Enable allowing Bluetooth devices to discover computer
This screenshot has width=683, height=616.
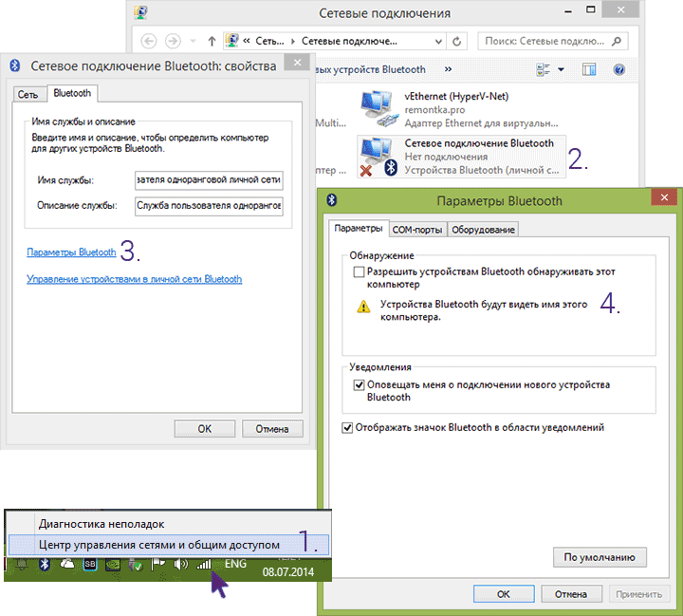[359, 271]
